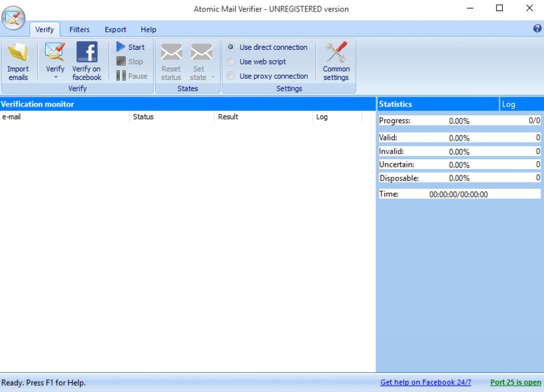This screenshot has height=392, width=544.
Task: Open the Help ribbon tab
Action: [x=149, y=30]
